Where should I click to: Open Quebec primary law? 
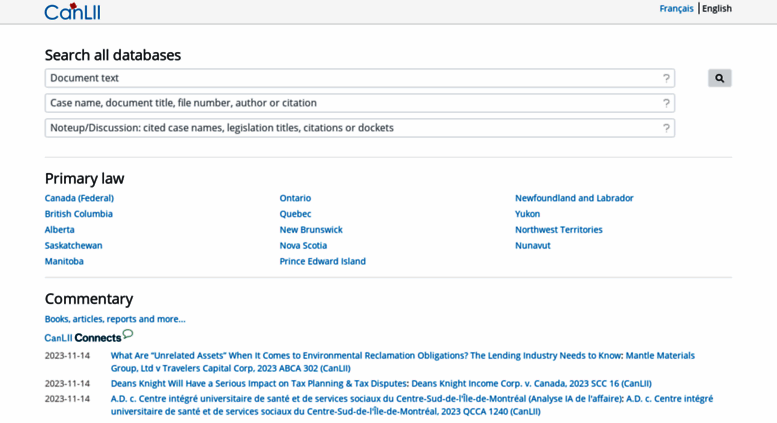click(295, 214)
